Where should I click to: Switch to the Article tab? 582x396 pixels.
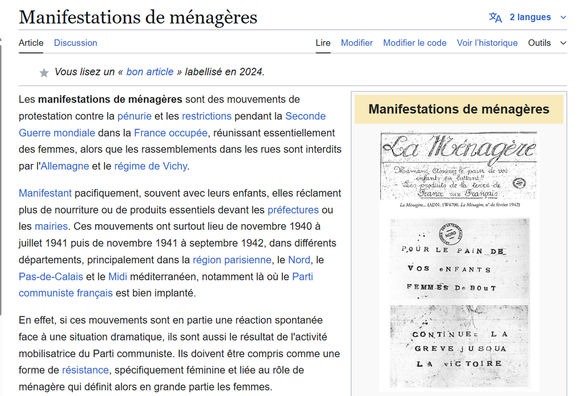tap(31, 43)
